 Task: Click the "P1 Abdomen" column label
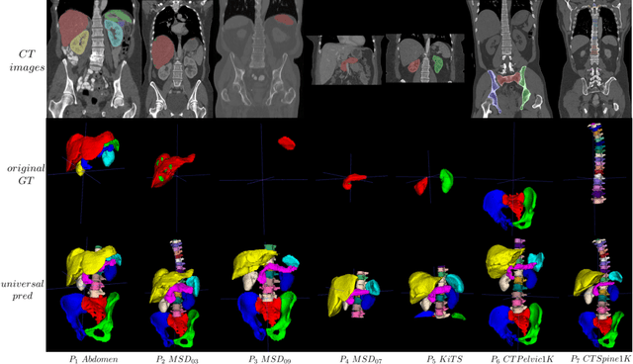(94, 359)
